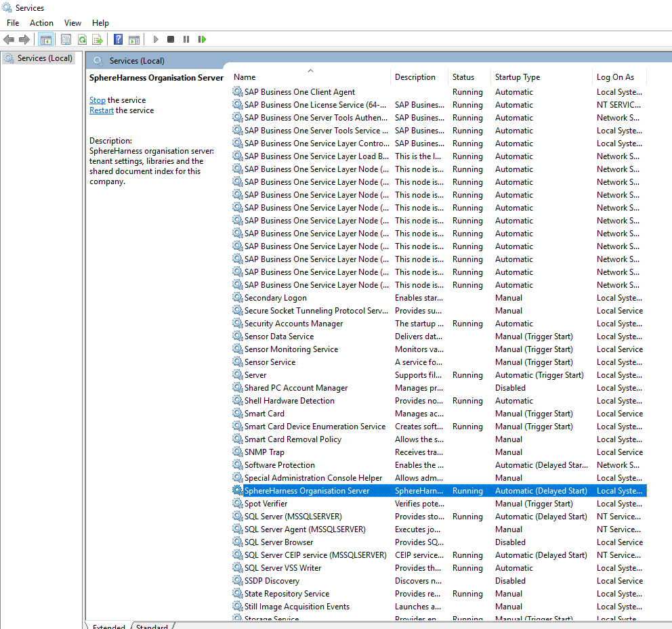Open the Help menu
This screenshot has width=672, height=629.
(100, 23)
